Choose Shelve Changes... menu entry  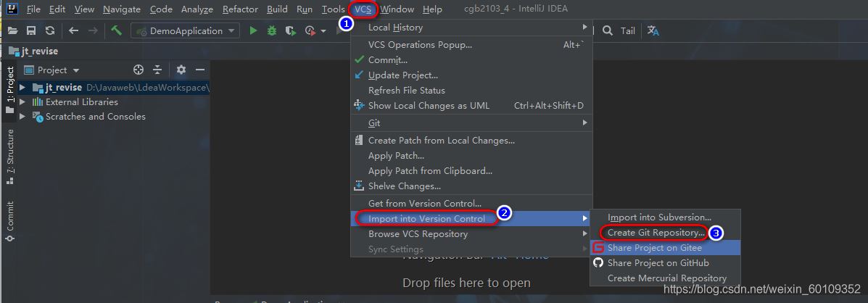(x=471, y=186)
